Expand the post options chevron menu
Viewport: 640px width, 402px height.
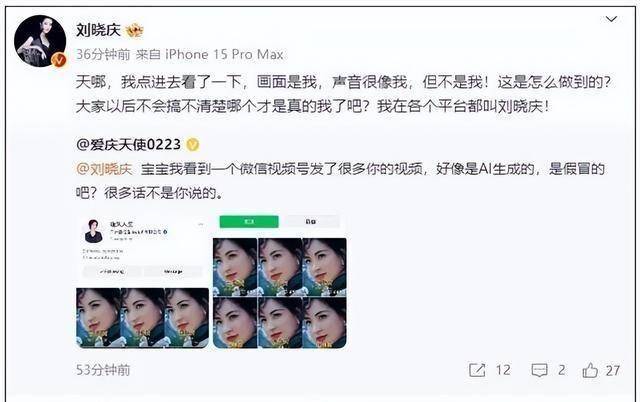pos(611,19)
